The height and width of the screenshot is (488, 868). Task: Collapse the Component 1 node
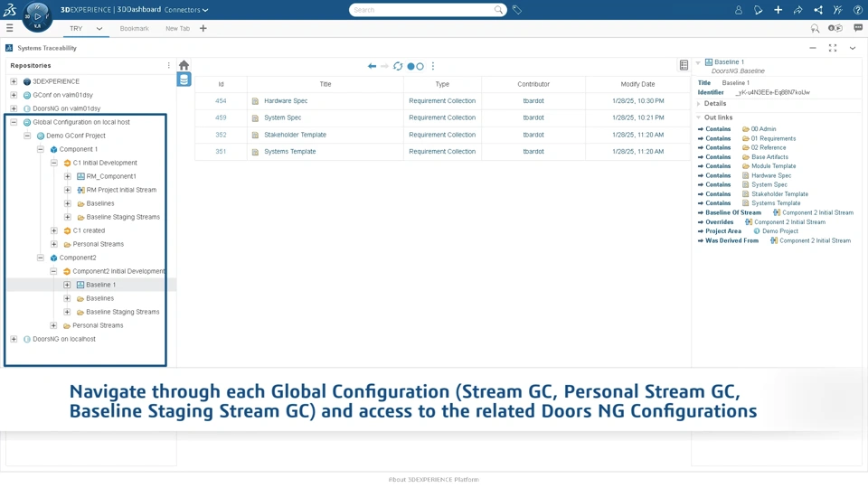(x=41, y=149)
